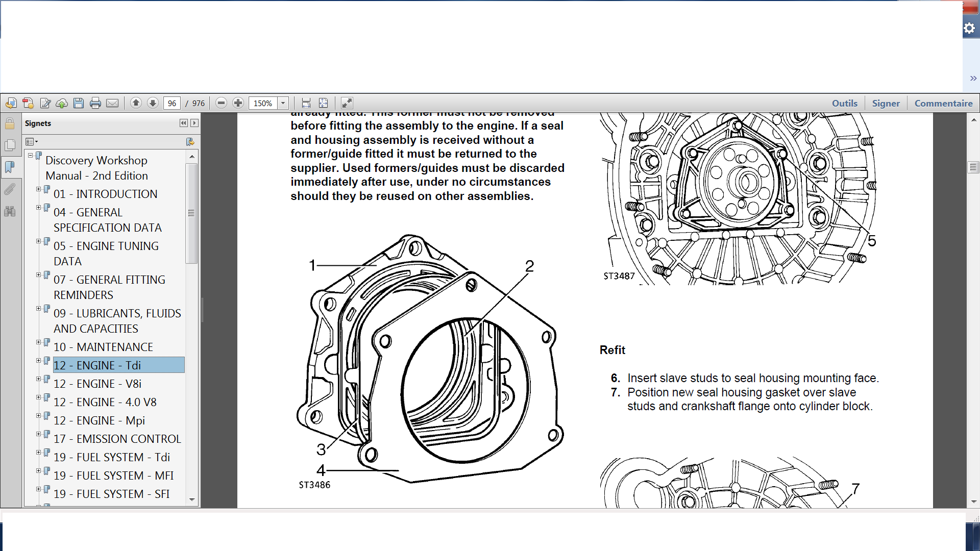Image resolution: width=980 pixels, height=551 pixels.
Task: Click the page number input field
Action: click(172, 103)
